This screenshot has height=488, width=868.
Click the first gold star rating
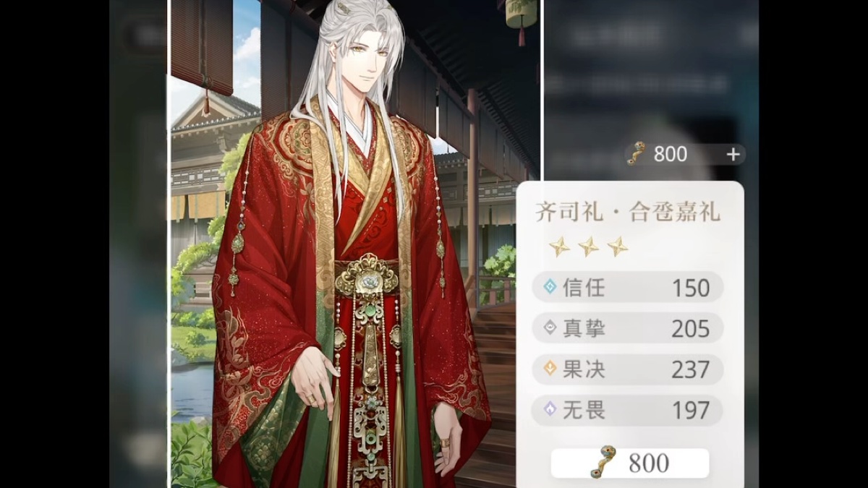559,247
